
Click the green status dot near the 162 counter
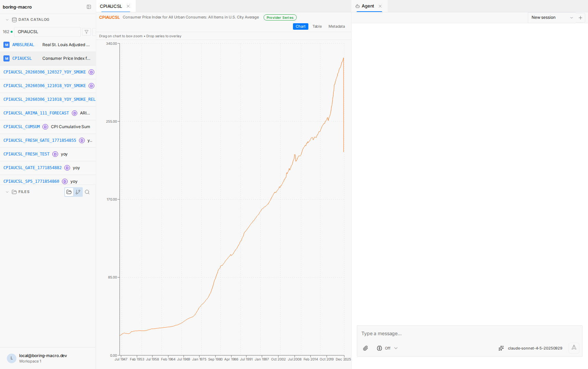[x=11, y=31]
